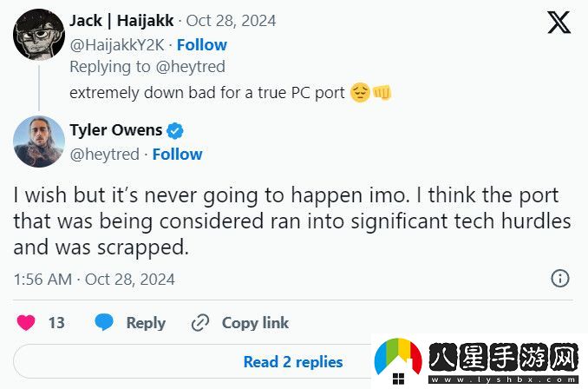
Task: Open the Tyler Owens display name
Action: (x=115, y=130)
